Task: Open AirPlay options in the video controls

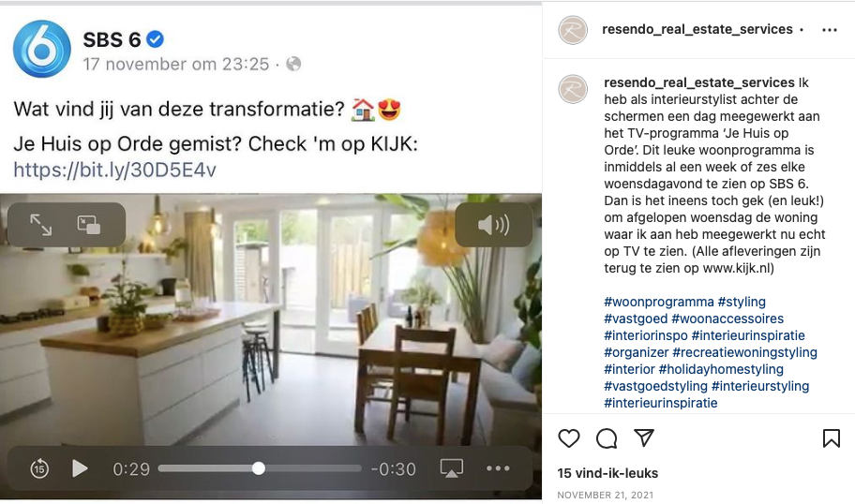Action: click(x=452, y=468)
